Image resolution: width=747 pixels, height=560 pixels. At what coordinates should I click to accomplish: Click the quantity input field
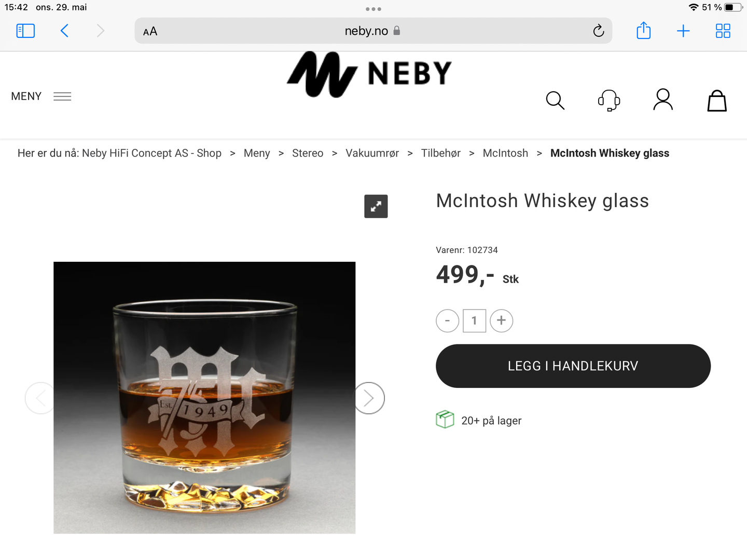click(474, 320)
